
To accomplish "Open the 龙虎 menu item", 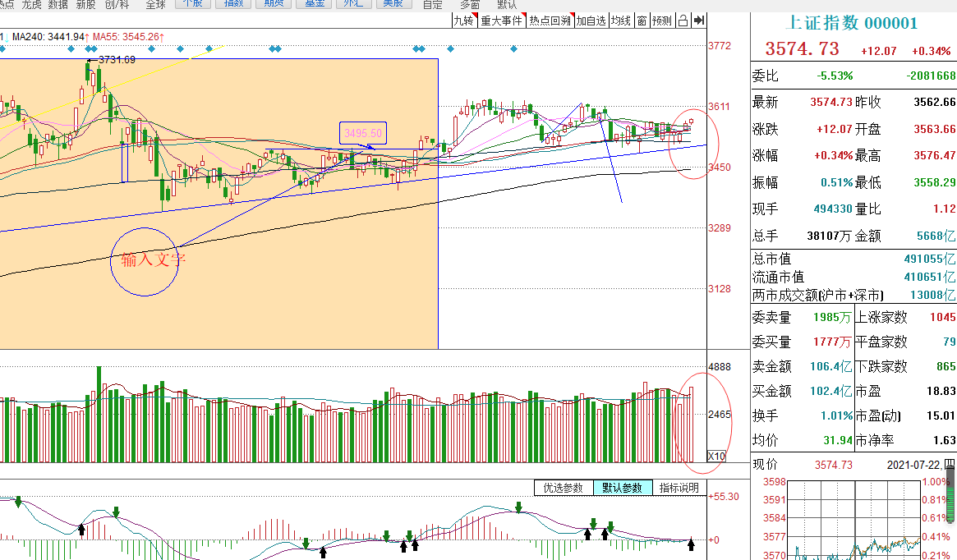I will pos(32,4).
